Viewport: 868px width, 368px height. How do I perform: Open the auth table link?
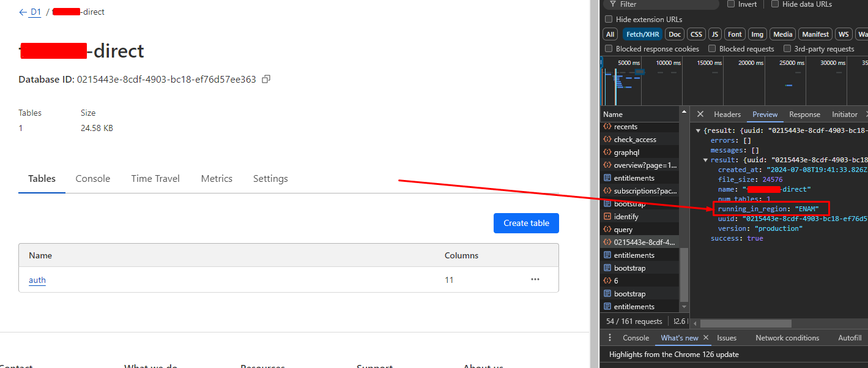click(37, 280)
